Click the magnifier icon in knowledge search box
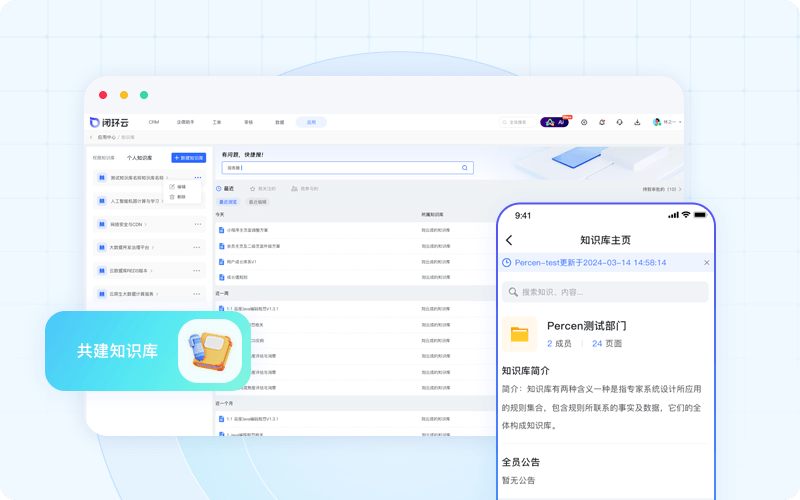This screenshot has height=500, width=800. pyautogui.click(x=465, y=168)
